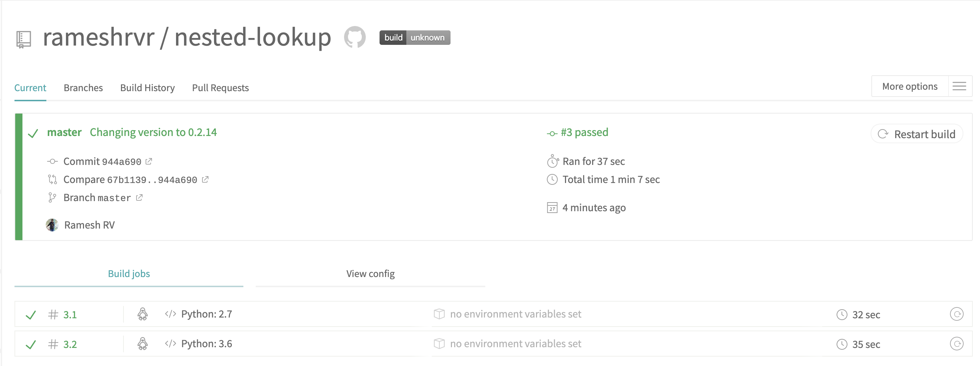Click the build unknown status badge

click(415, 38)
